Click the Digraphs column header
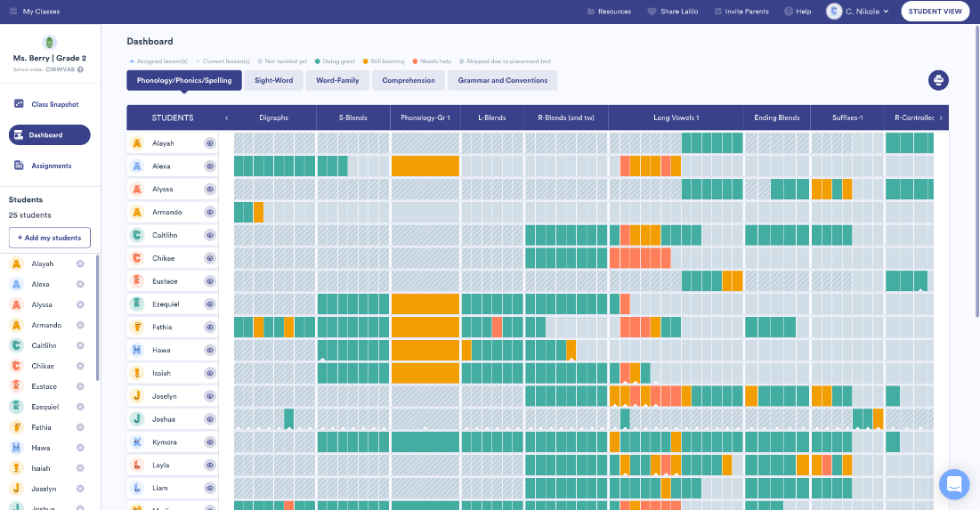Viewport: 980px width, 510px height. pyautogui.click(x=274, y=117)
